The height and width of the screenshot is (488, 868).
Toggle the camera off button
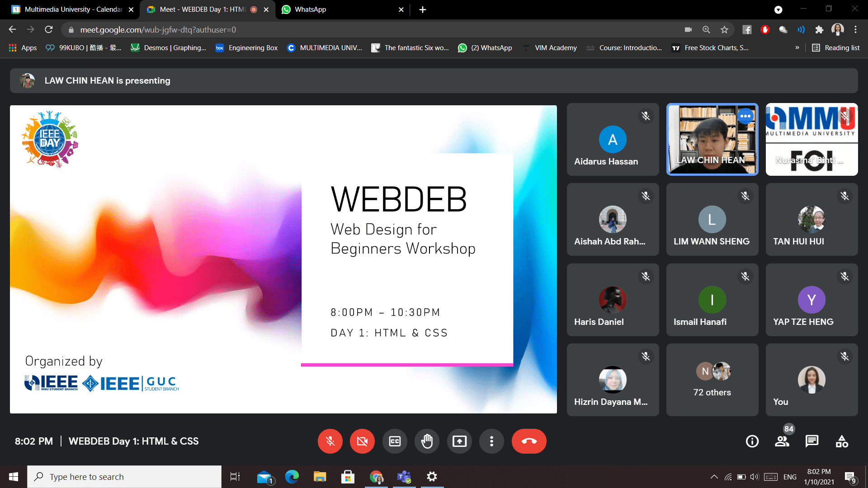click(x=362, y=441)
